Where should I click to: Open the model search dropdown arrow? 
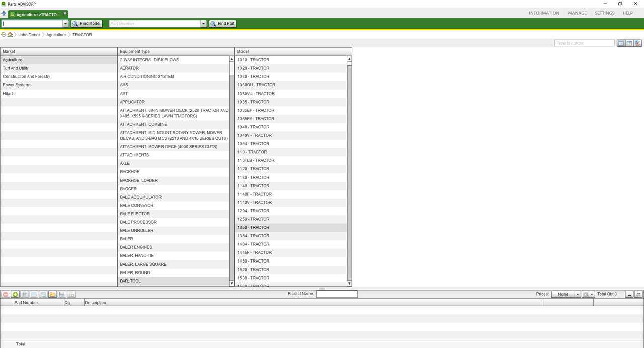click(65, 24)
